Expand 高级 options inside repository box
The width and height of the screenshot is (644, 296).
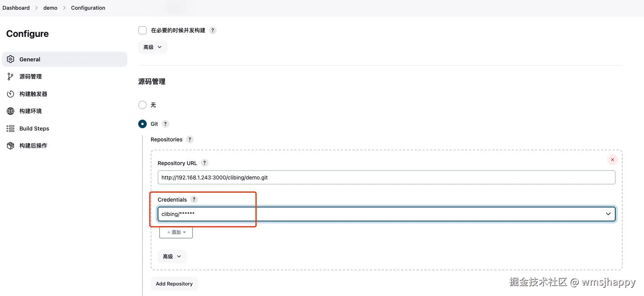(x=172, y=257)
